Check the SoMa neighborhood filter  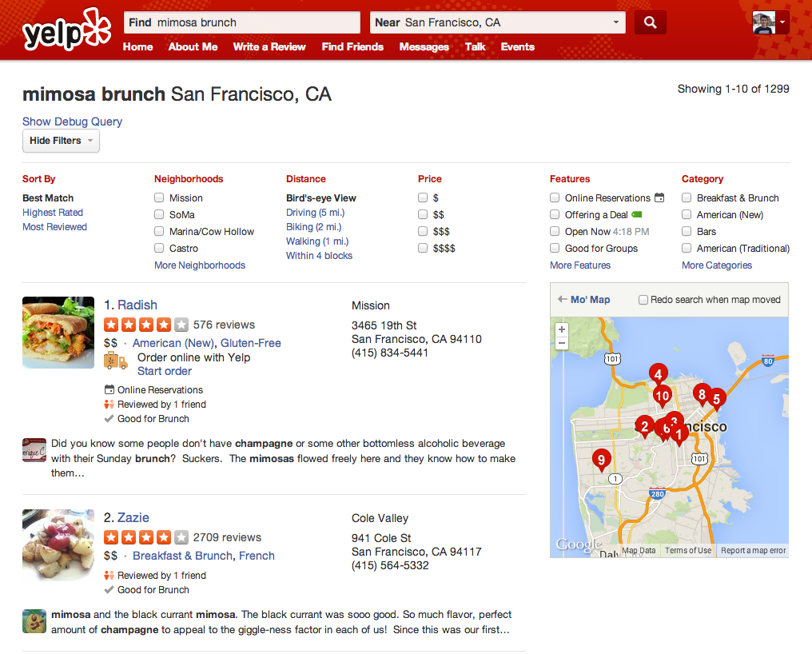click(159, 214)
